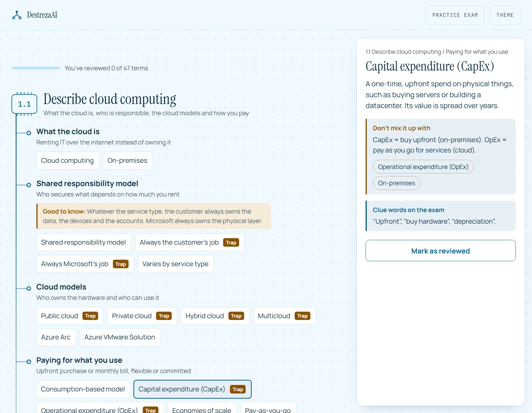This screenshot has width=532, height=413.
Task: Open the Practice Exam page
Action: (455, 15)
